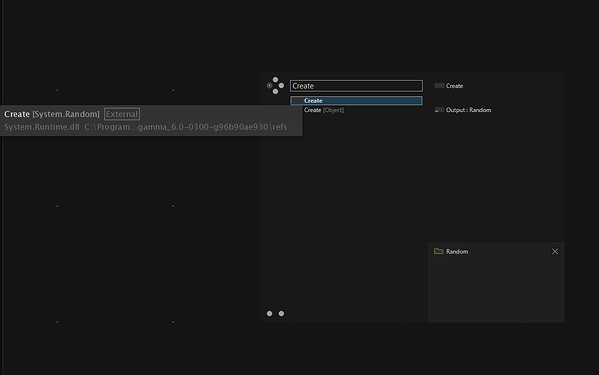The width and height of the screenshot is (599, 375).
Task: Choose the Create [Object] entry
Action: 324,110
